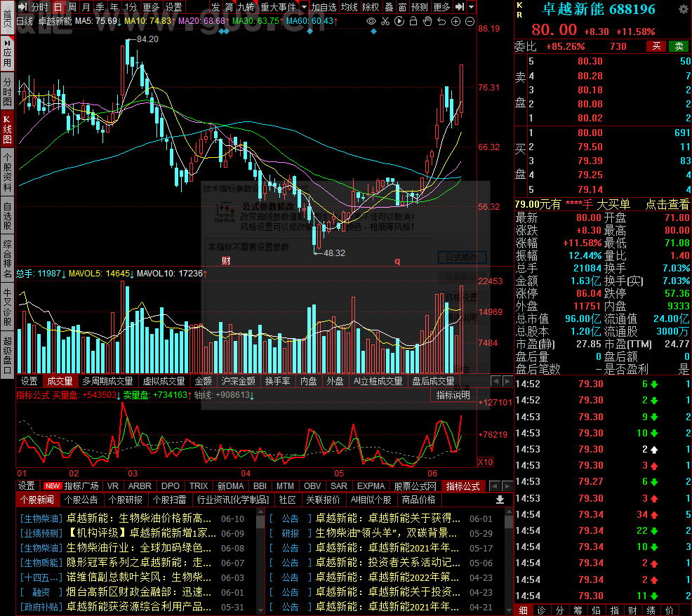
Task: Open 牛叉诊股 from the sidebar
Action: point(7,307)
